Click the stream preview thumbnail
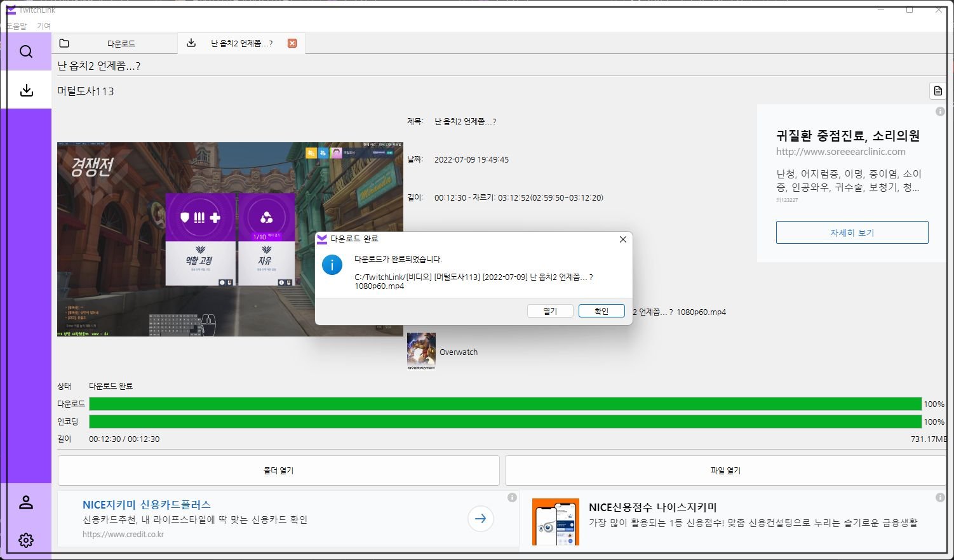954x560 pixels. (x=230, y=239)
